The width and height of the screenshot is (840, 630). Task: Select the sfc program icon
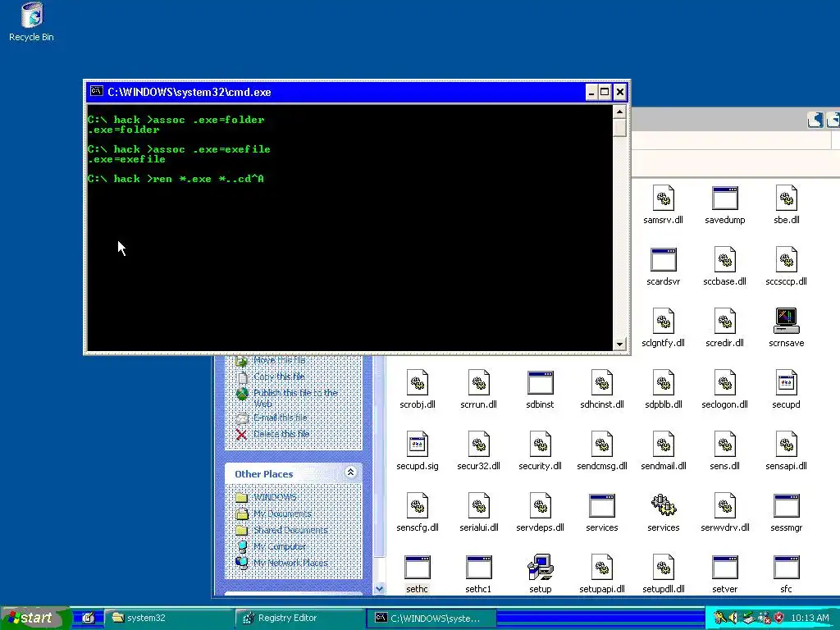coord(787,568)
